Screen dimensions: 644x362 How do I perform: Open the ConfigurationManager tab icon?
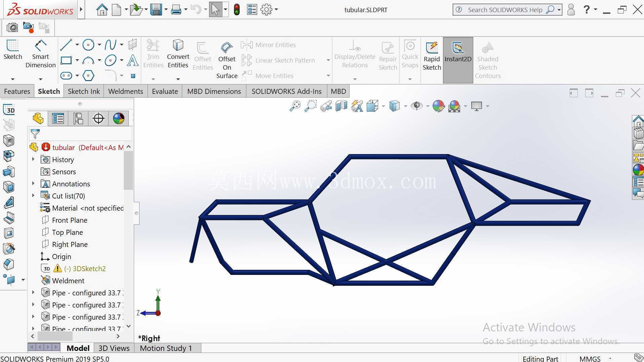point(78,118)
